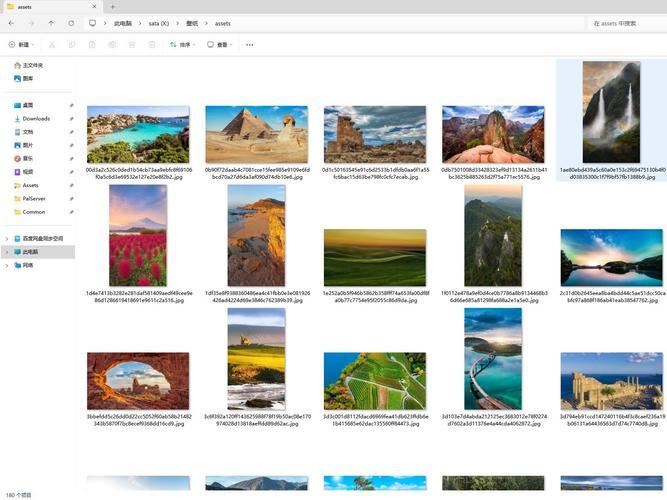
Task: Expand the 网络 network tree node
Action: [7, 265]
